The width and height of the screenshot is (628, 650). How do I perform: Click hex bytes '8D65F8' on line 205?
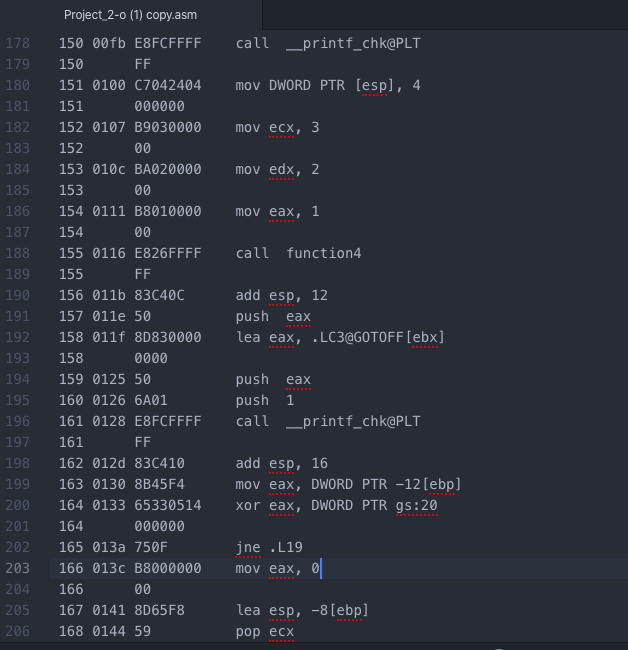tap(160, 610)
